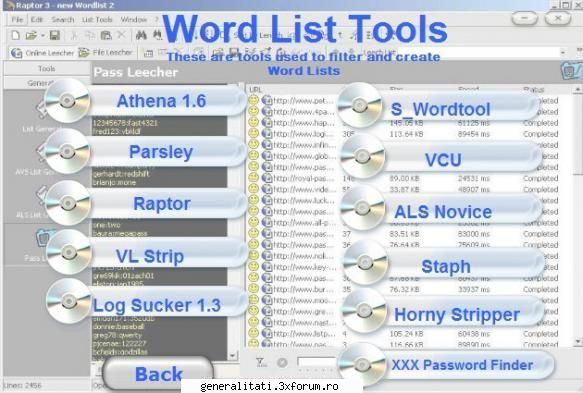Screen dimensions: 583x393
Task: Open the Window menu
Action: coord(133,20)
